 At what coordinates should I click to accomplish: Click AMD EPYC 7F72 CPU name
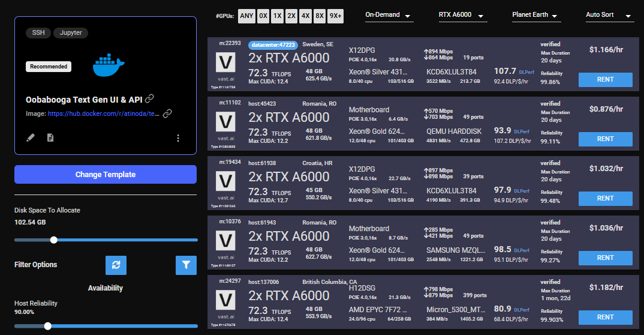[378, 310]
